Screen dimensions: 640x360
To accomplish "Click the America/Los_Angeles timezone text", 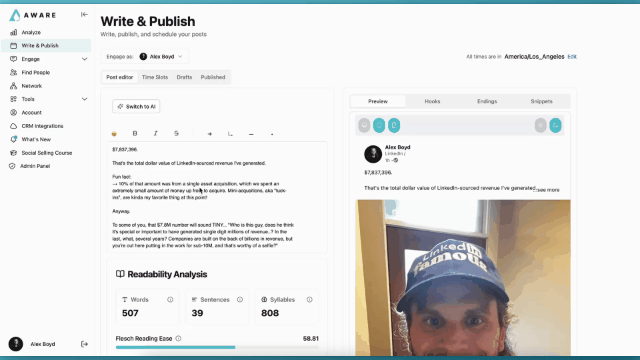I will [534, 57].
